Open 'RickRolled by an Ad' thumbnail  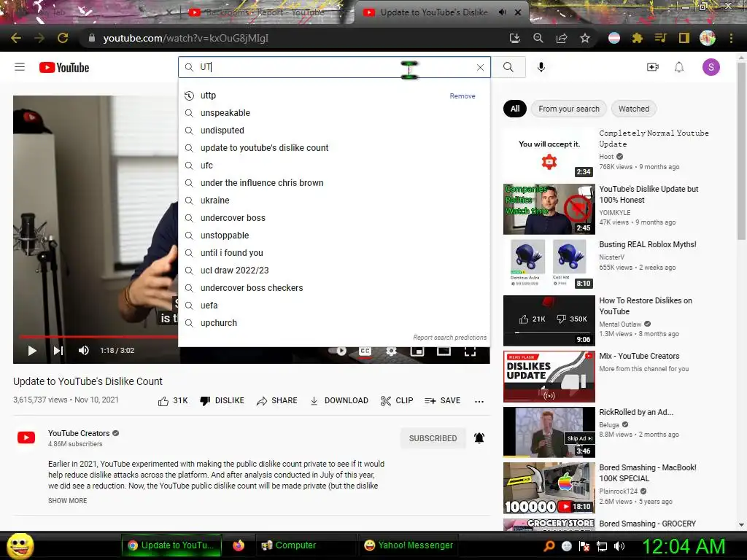click(x=549, y=432)
